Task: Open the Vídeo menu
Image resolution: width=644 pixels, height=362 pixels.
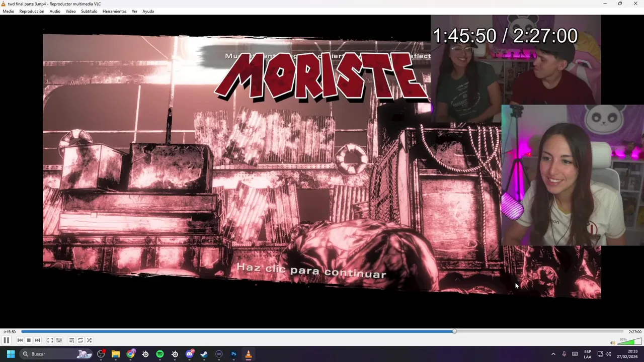Action: [x=70, y=11]
